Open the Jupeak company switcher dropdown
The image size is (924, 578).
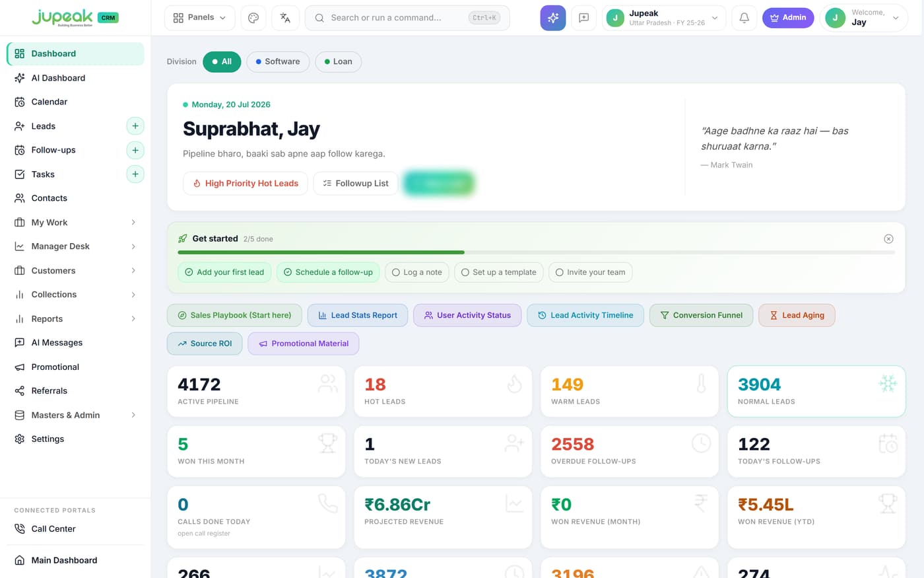pyautogui.click(x=663, y=18)
